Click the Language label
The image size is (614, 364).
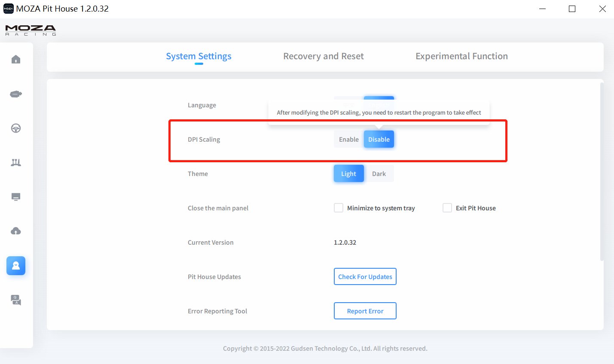pyautogui.click(x=202, y=105)
